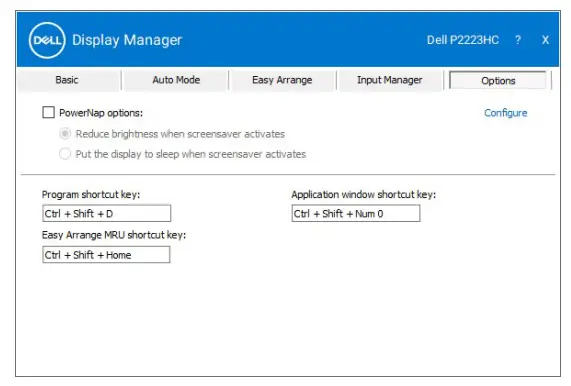Screen dimensions: 571x386
Task: Enable the PowerNap options checkbox
Action: pyautogui.click(x=48, y=113)
